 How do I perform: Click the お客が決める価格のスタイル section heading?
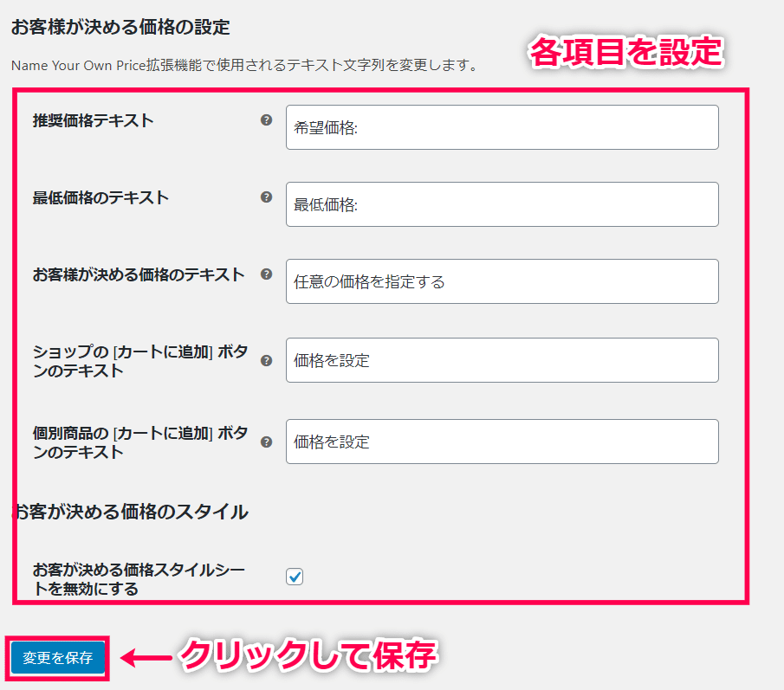coord(130,512)
